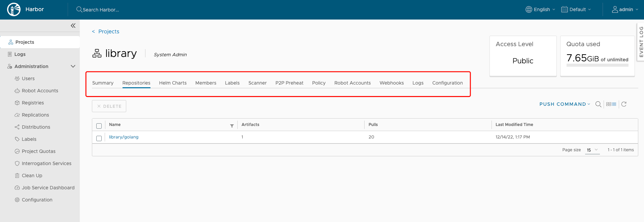Open the P2P Preheat tab
The image size is (644, 222).
pos(289,83)
